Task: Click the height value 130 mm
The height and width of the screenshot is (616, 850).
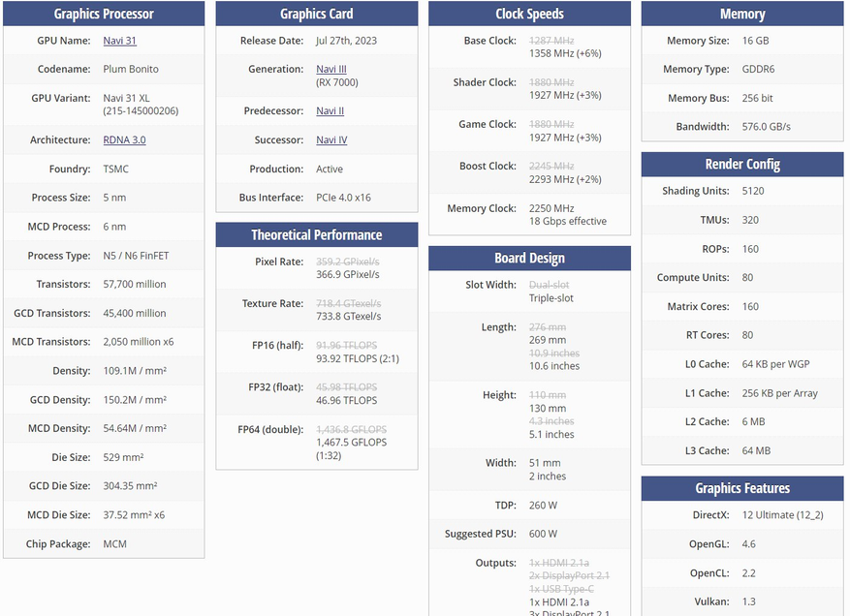Action: [x=548, y=409]
